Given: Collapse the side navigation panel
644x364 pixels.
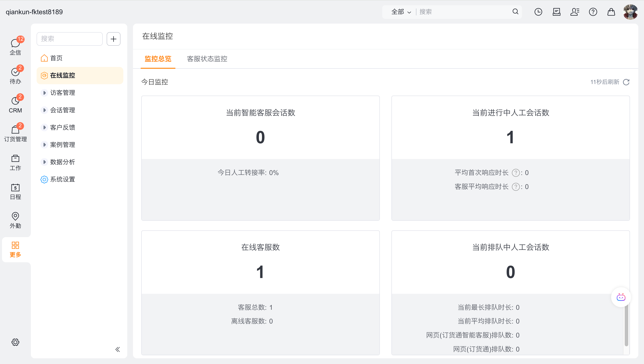Looking at the screenshot, I should click(117, 349).
